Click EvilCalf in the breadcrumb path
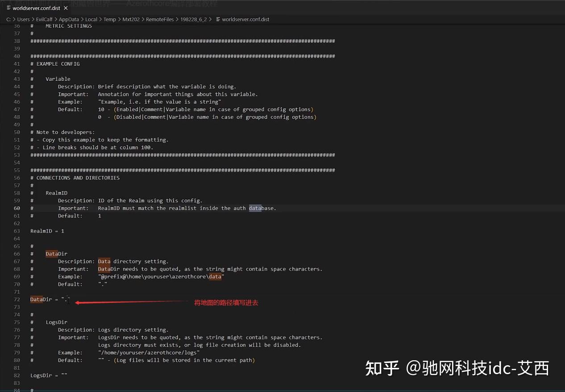 pyautogui.click(x=44, y=19)
